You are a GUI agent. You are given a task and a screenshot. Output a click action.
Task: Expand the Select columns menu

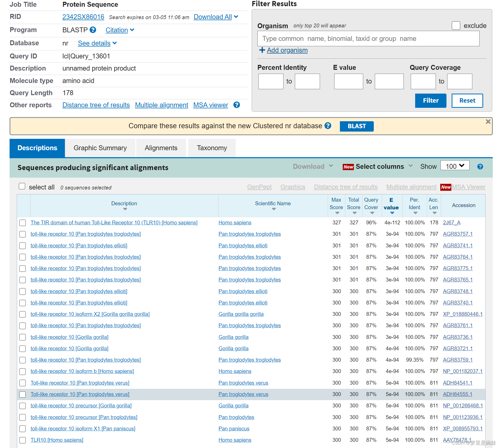pos(380,167)
